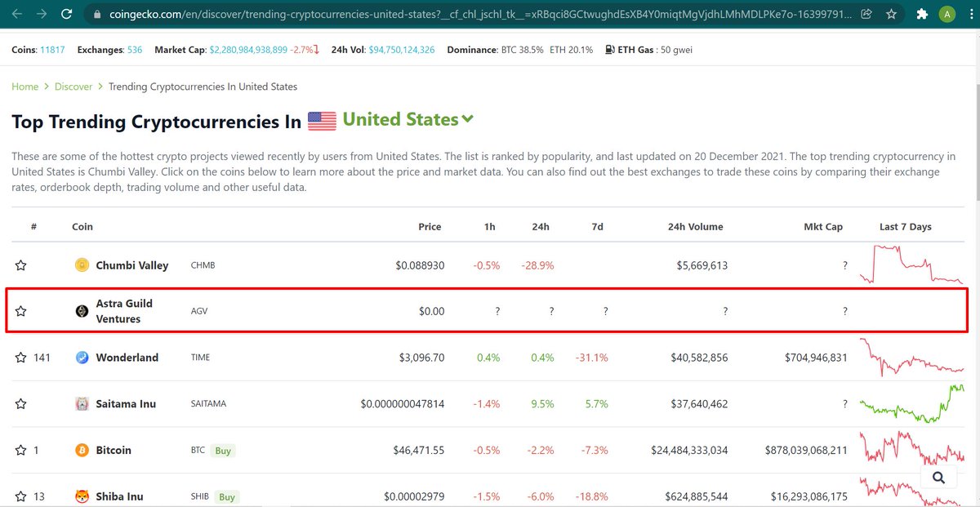980x507 pixels.
Task: Click the exchanges count 536
Action: pyautogui.click(x=135, y=50)
